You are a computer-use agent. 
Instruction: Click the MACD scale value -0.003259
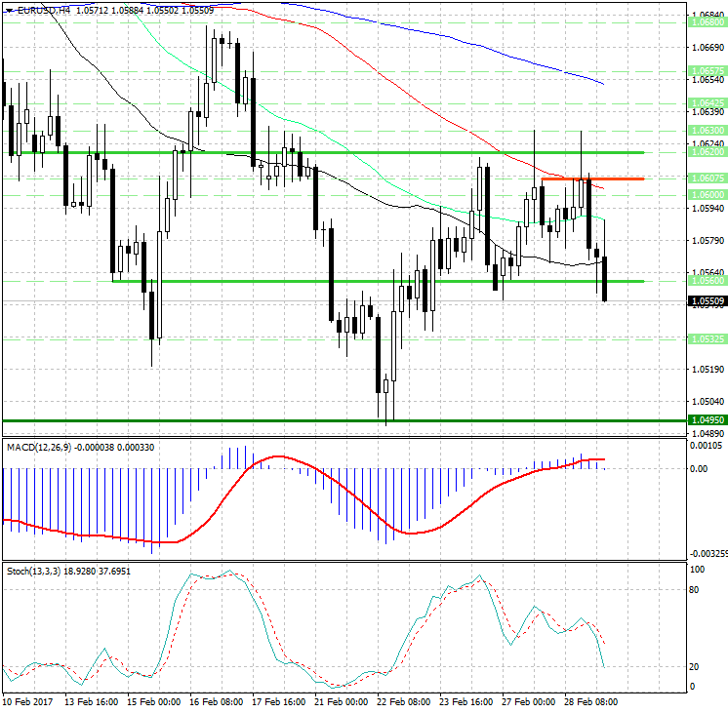(708, 554)
